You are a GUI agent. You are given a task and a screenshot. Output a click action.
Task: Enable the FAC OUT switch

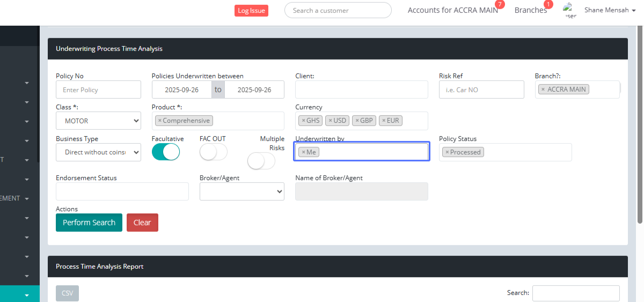pyautogui.click(x=213, y=152)
